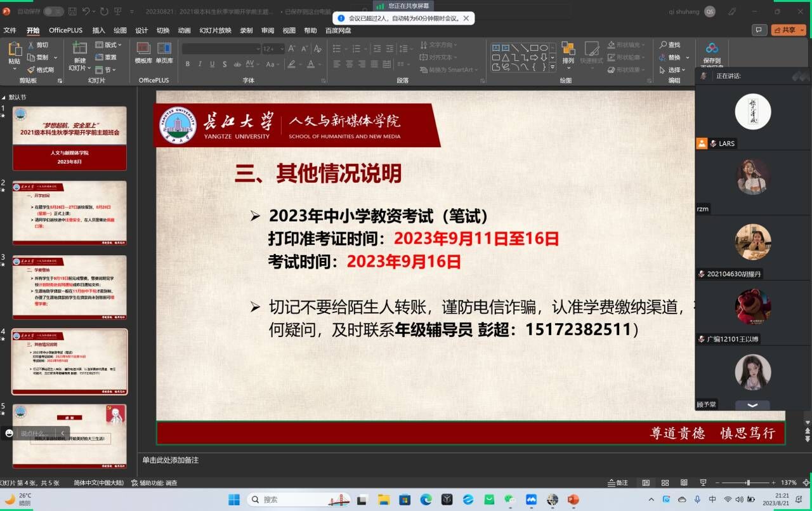Open PowerPoint from the Windows taskbar
Image resolution: width=812 pixels, height=511 pixels.
(x=573, y=500)
